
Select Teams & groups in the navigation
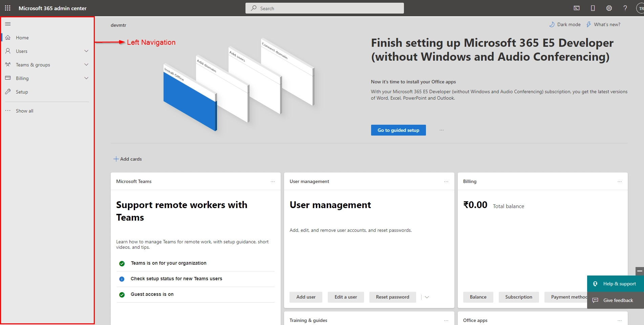pyautogui.click(x=47, y=65)
